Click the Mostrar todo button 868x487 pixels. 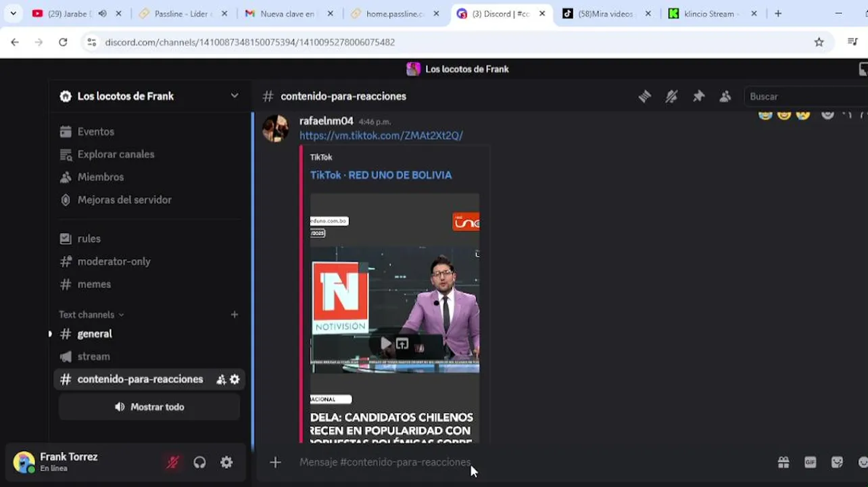[x=149, y=407]
